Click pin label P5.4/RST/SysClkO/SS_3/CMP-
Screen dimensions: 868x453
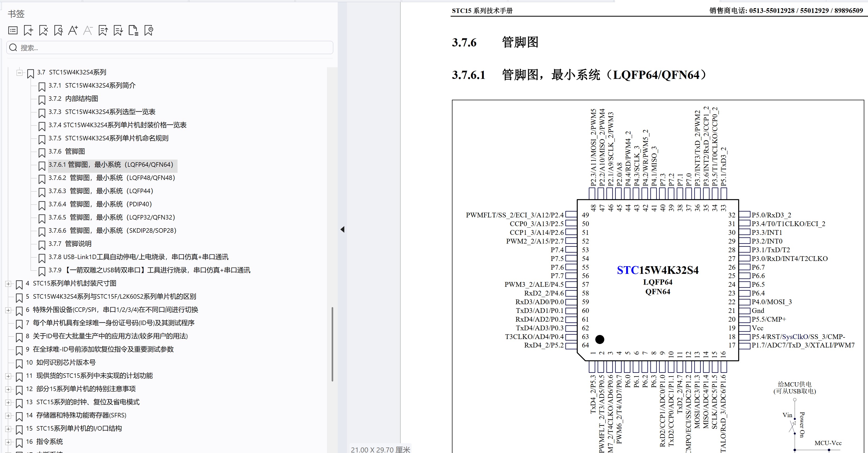[798, 337]
